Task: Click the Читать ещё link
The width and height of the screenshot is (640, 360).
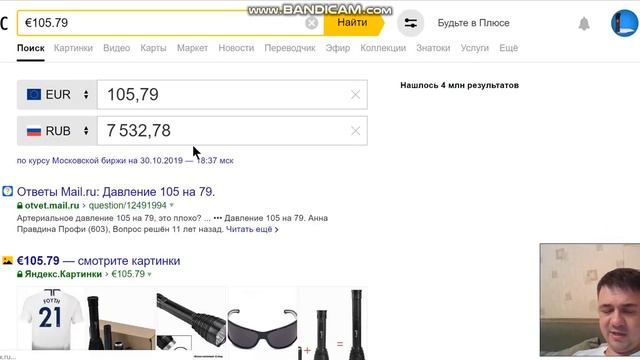Action: (252, 229)
